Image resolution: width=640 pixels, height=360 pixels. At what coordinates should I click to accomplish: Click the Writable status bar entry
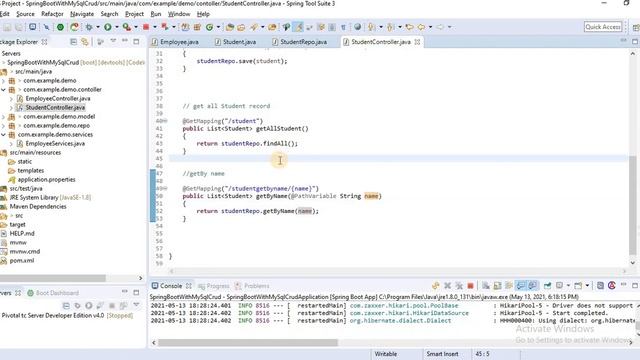coord(386,354)
